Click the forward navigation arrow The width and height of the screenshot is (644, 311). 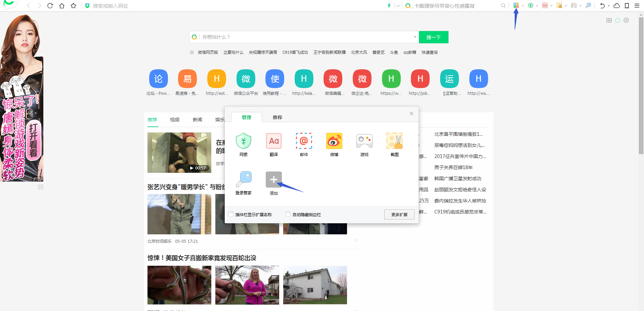coord(40,6)
